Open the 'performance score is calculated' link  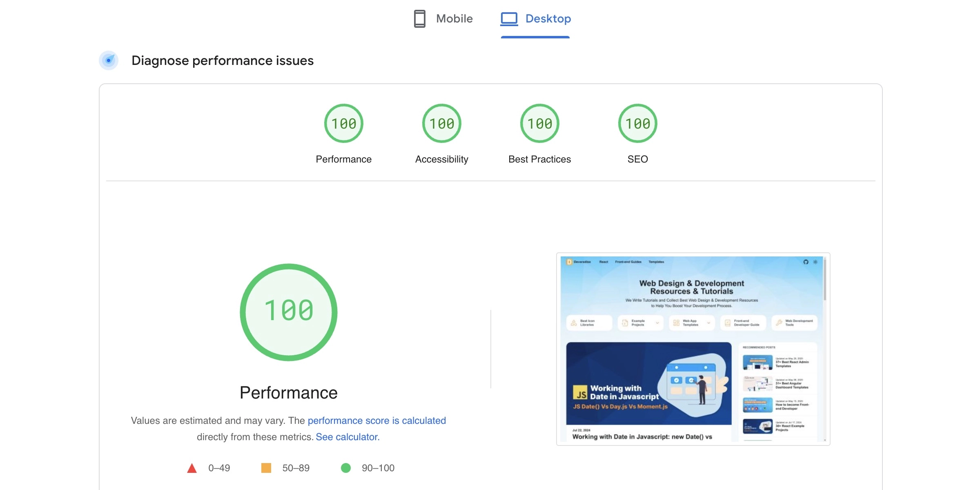[x=376, y=421]
